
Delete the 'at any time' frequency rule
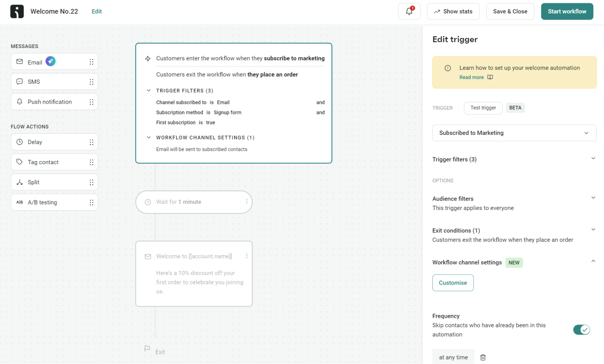[483, 357]
